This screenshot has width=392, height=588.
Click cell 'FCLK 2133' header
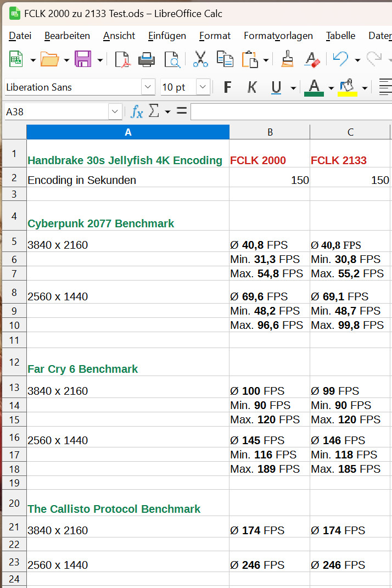[350, 153]
